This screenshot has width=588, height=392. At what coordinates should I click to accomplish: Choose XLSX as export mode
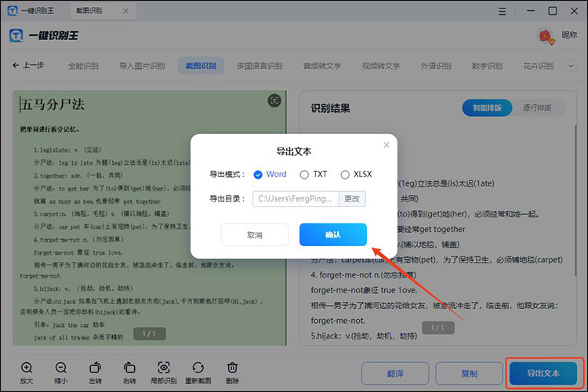345,175
